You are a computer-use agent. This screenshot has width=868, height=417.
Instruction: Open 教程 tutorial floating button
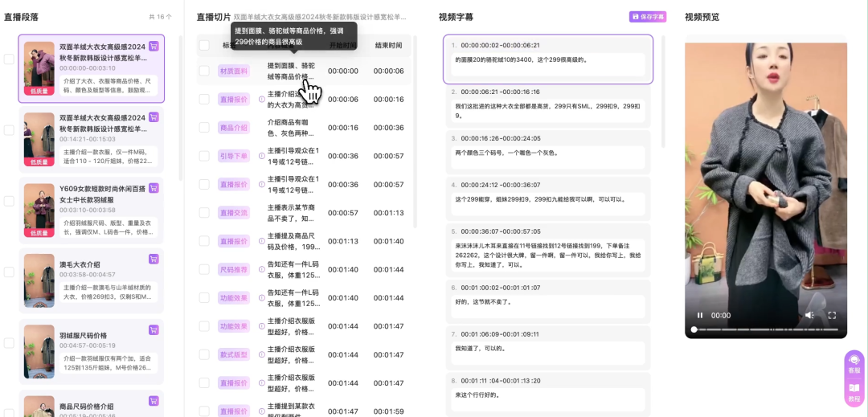point(854,391)
